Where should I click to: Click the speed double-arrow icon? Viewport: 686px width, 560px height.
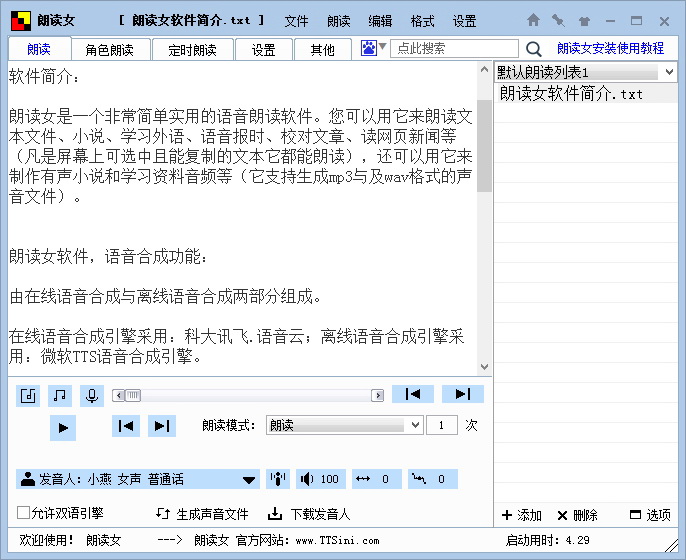point(363,479)
